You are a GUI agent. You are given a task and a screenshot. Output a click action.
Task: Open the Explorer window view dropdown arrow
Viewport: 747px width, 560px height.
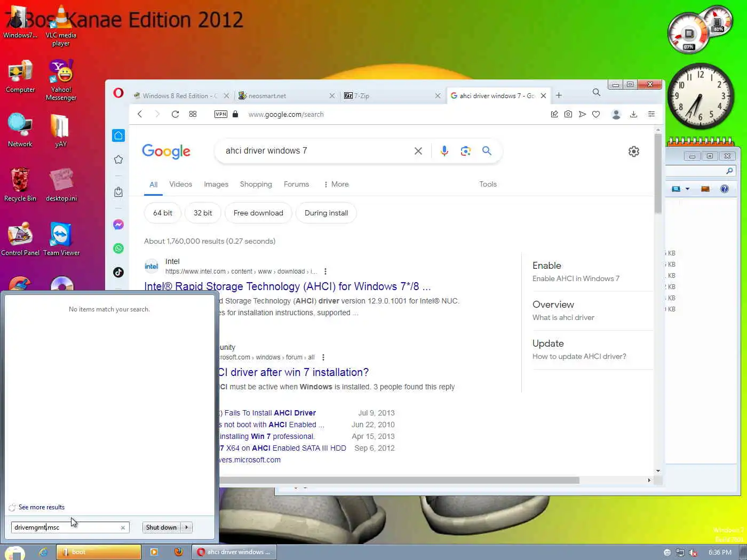(x=687, y=189)
